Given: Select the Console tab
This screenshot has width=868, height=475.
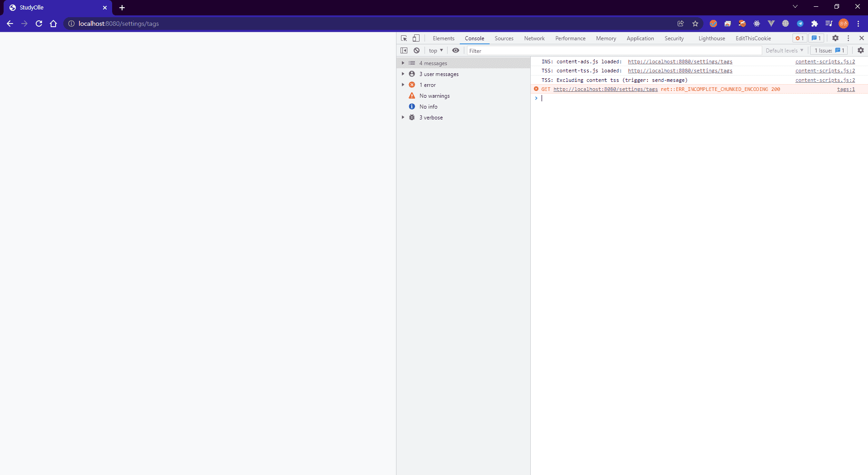Looking at the screenshot, I should tap(474, 38).
